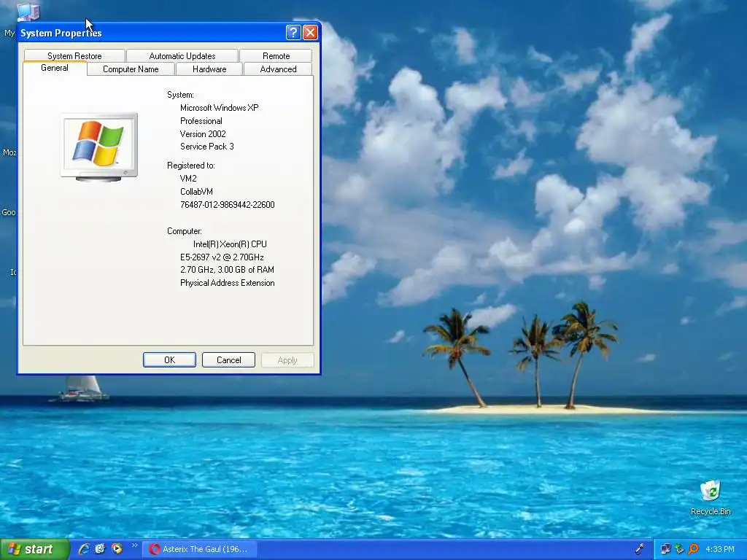This screenshot has width=747, height=560.
Task: Open the Start menu
Action: (x=34, y=549)
